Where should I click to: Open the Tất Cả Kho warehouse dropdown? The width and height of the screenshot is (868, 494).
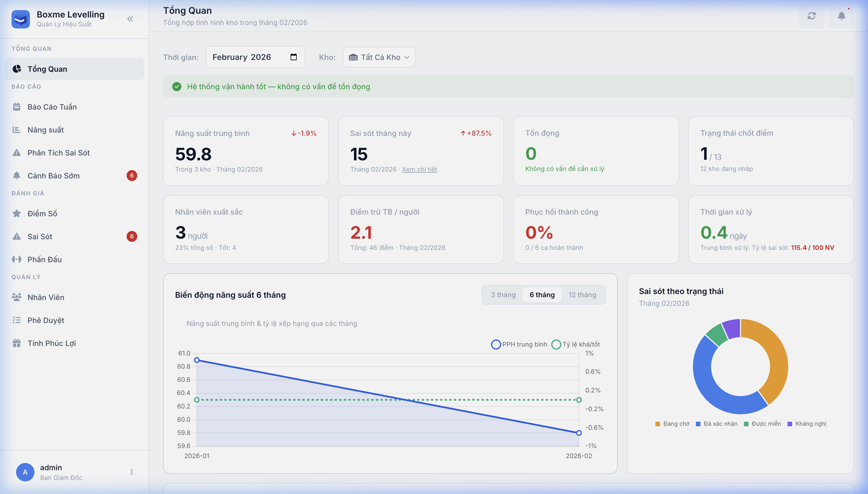click(x=379, y=57)
